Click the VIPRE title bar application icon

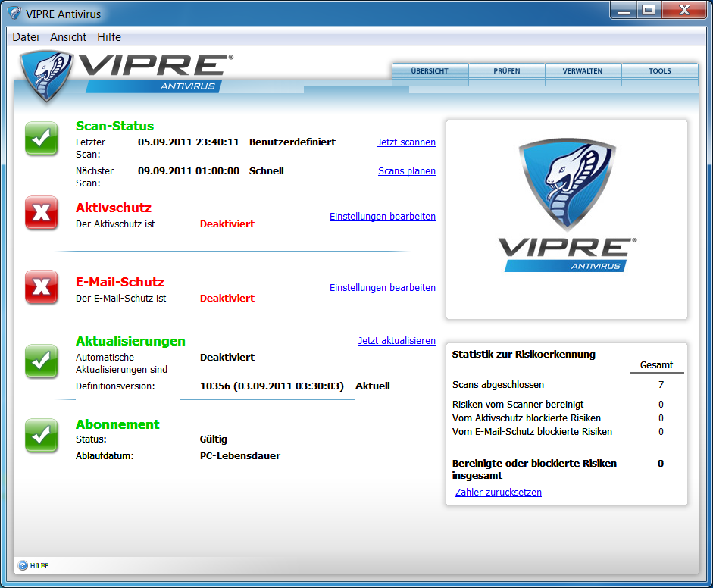pyautogui.click(x=14, y=13)
